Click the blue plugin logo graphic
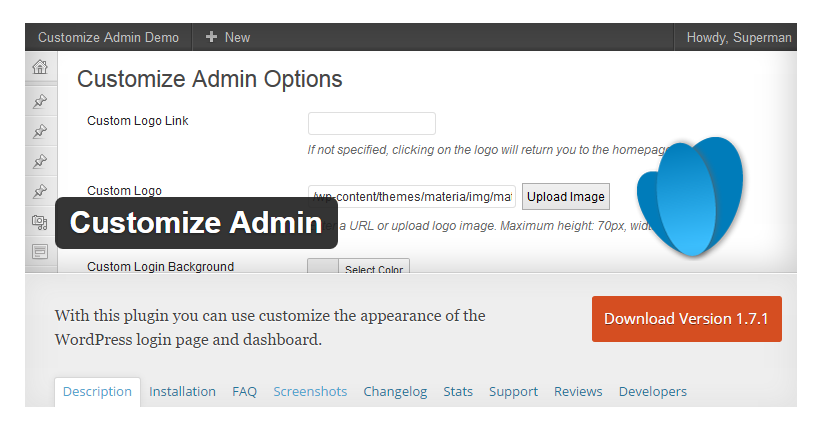Screen dimensions: 815x423 690,196
